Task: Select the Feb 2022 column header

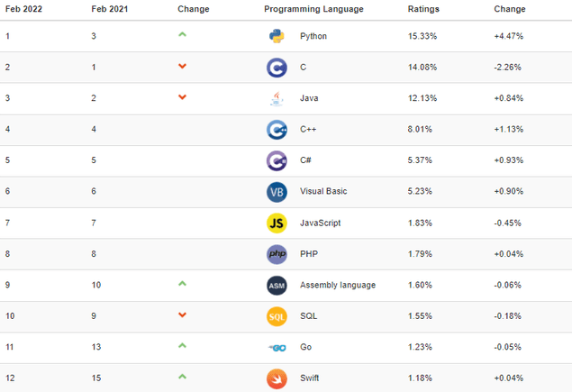Action: click(x=23, y=9)
